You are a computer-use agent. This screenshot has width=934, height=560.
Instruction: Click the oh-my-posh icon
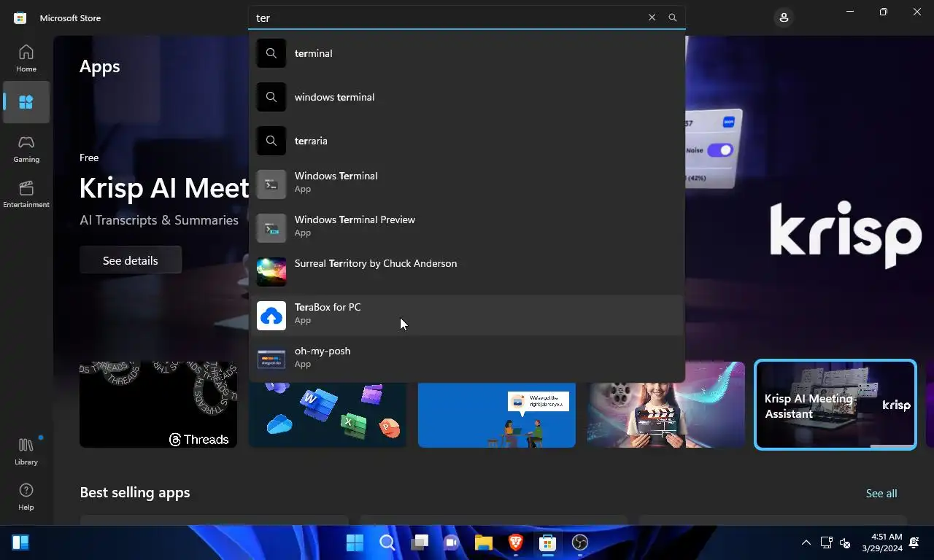271,359
